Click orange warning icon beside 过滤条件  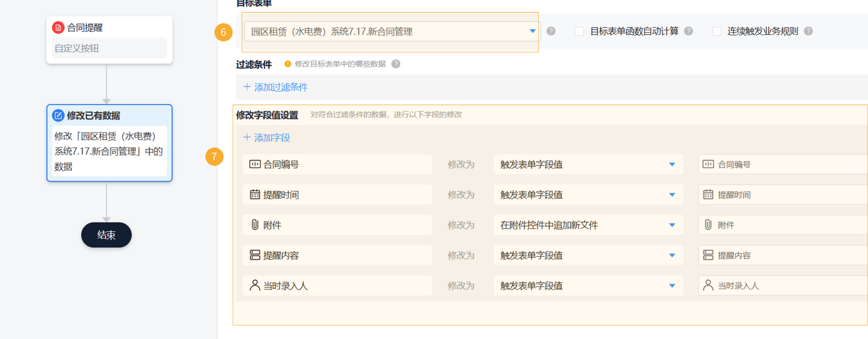[x=288, y=64]
